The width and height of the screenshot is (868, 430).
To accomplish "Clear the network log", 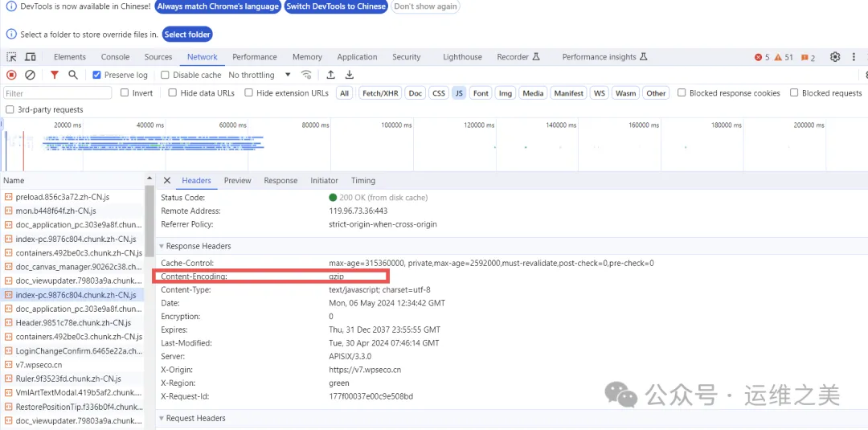I will (x=30, y=75).
